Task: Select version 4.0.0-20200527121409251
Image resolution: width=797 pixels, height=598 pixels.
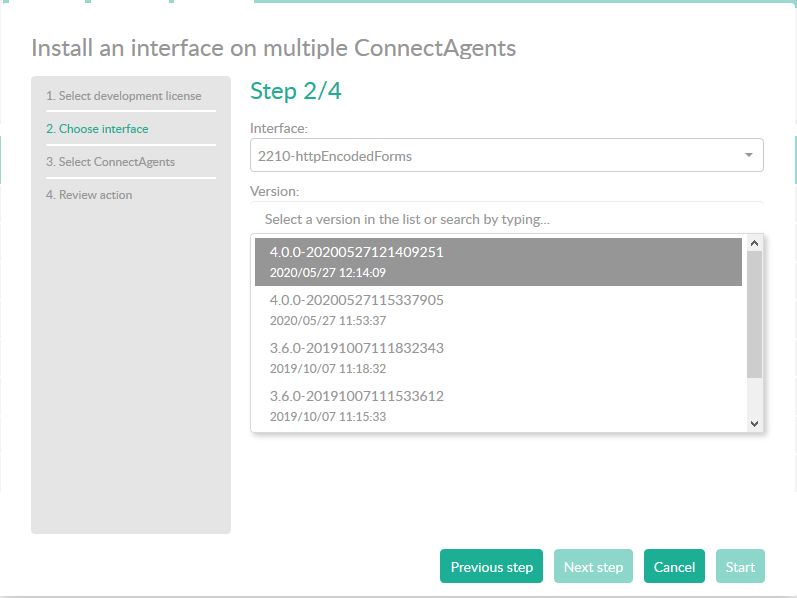Action: point(357,252)
